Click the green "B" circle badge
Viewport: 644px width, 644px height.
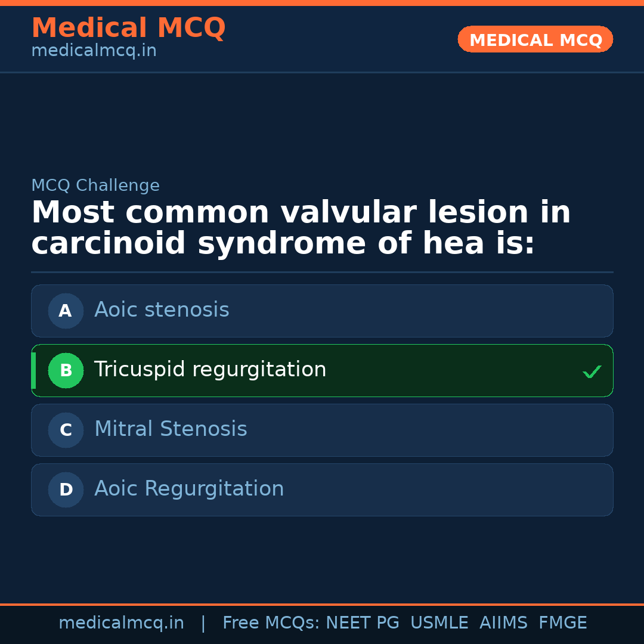66,370
